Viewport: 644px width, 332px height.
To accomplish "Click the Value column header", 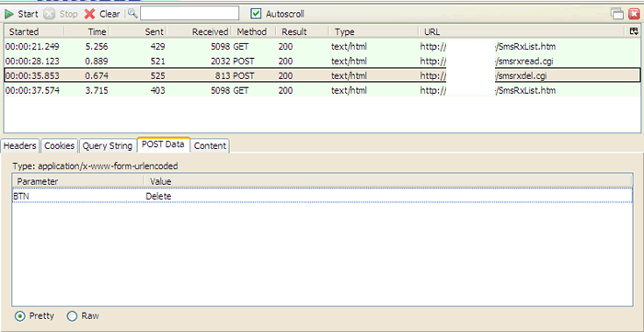I will coord(388,181).
